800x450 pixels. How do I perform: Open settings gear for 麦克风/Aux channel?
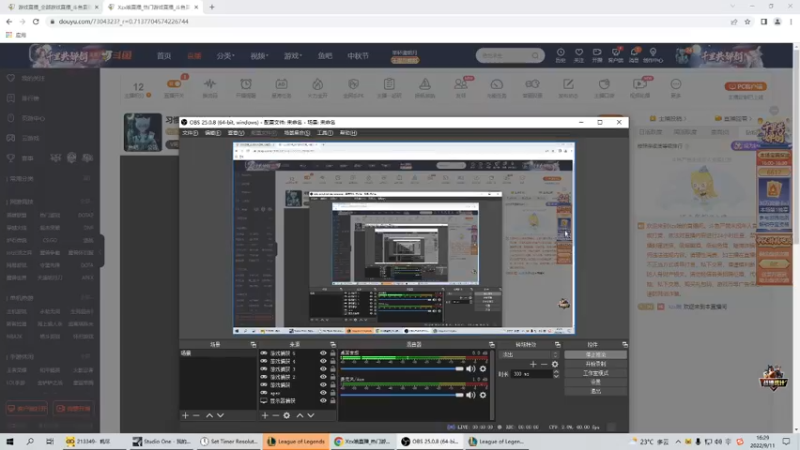(x=483, y=395)
